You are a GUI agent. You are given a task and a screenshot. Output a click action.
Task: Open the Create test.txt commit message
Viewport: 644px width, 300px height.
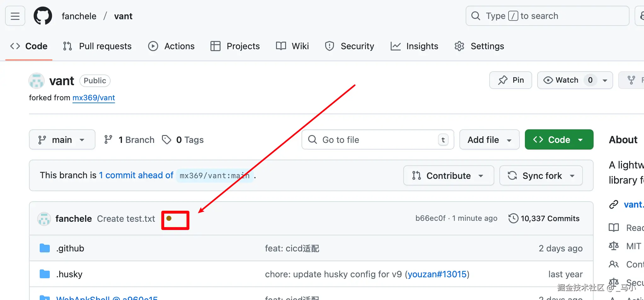(126, 219)
